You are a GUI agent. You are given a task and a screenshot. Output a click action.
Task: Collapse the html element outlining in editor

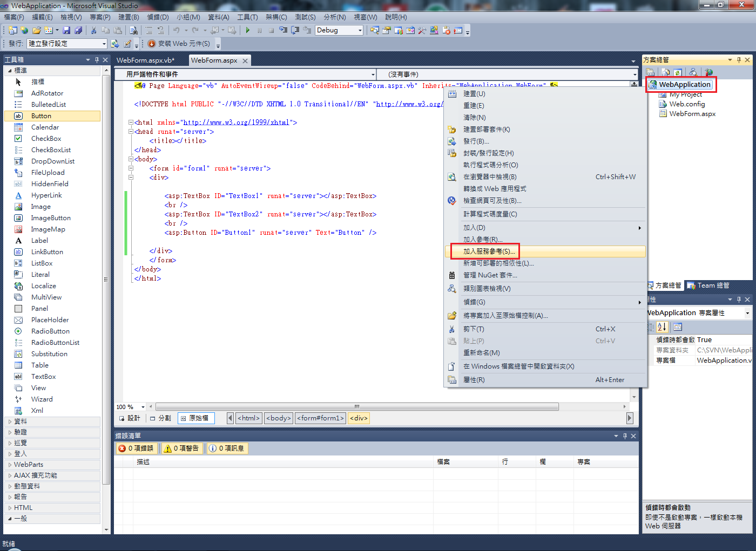tap(131, 123)
